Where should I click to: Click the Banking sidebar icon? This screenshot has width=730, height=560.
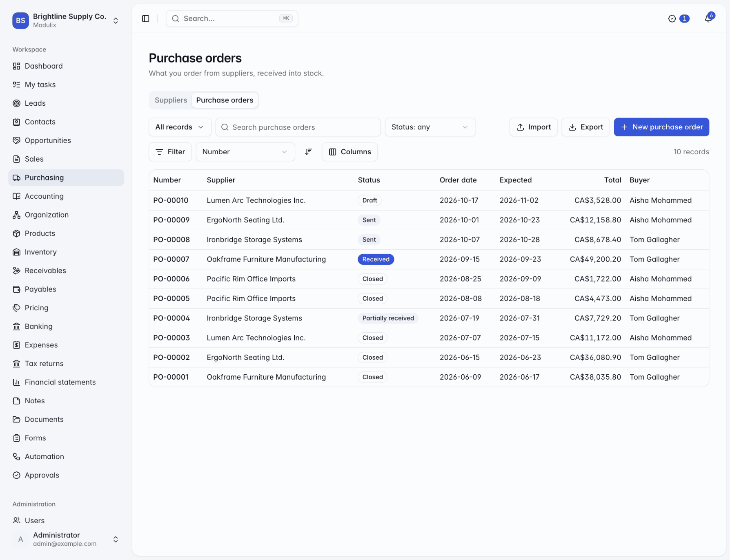pos(16,326)
